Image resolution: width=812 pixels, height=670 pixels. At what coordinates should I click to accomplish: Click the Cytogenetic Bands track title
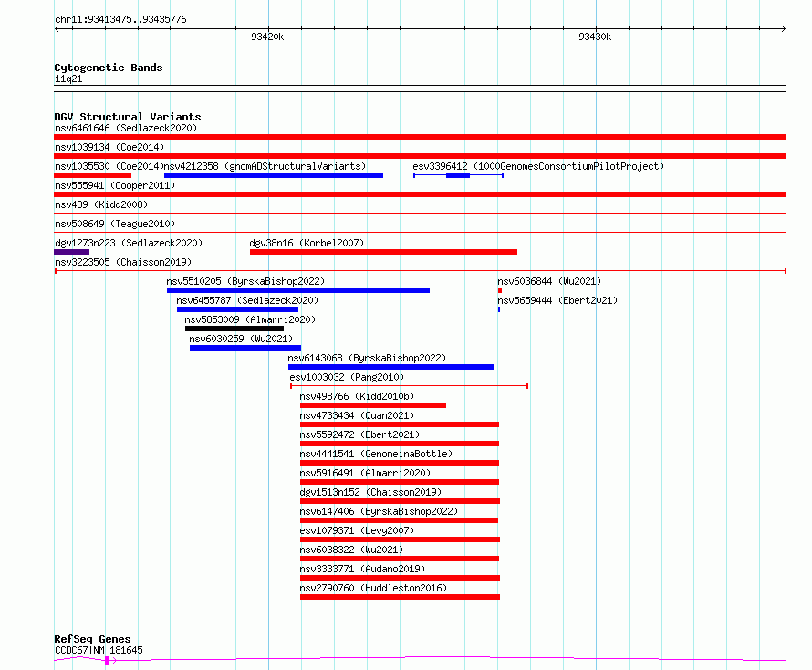[x=109, y=68]
